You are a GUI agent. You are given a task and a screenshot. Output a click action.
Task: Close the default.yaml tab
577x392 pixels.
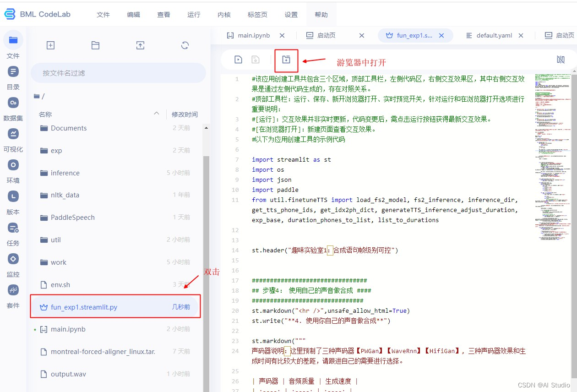522,35
